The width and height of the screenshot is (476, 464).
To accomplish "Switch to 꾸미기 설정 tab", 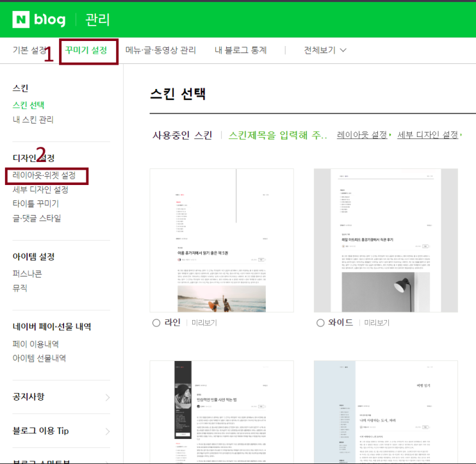I will (x=86, y=50).
